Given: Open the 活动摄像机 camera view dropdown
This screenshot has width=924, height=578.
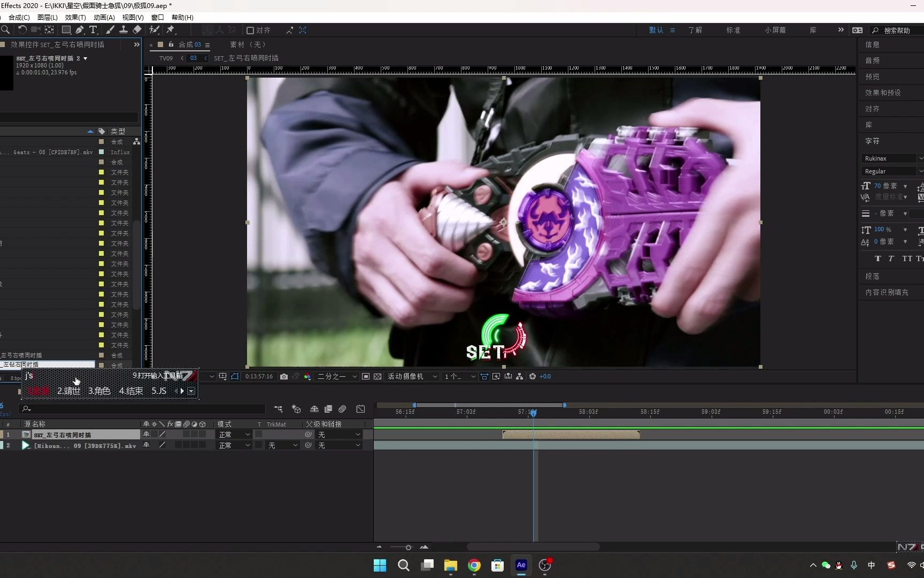Looking at the screenshot, I should pyautogui.click(x=412, y=377).
